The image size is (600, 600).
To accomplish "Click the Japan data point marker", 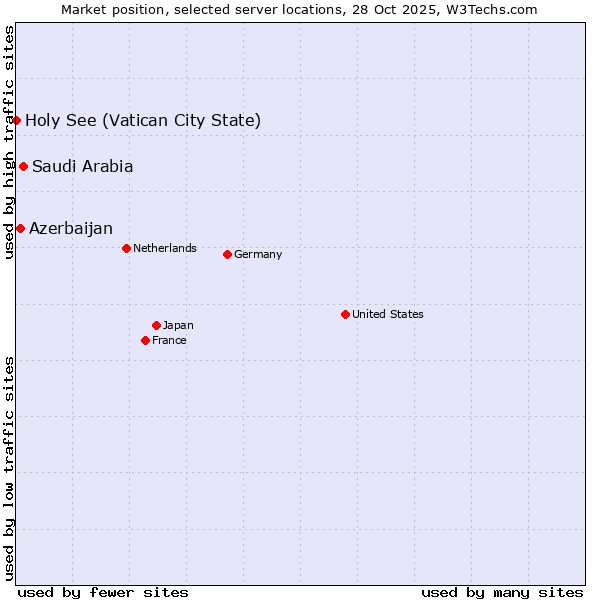I will (156, 325).
